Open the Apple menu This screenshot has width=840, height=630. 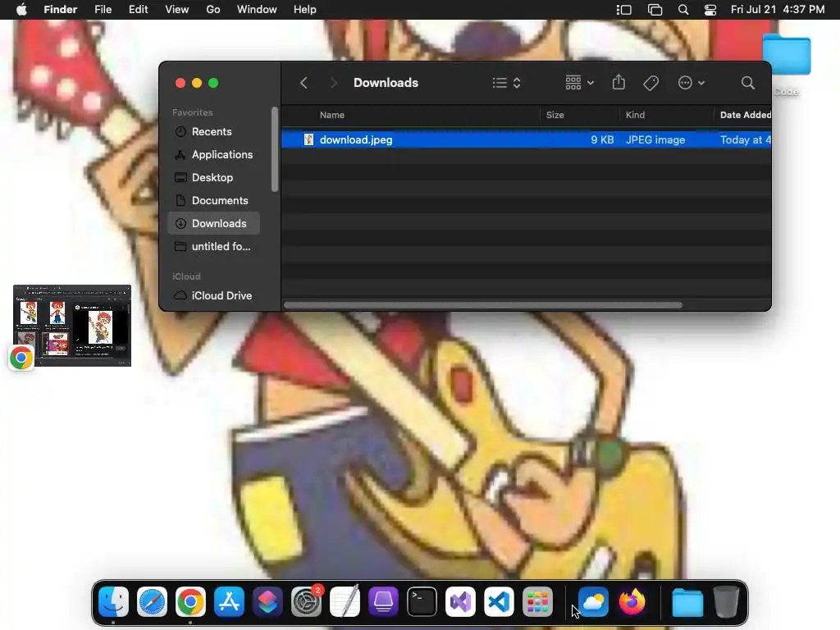click(x=21, y=10)
